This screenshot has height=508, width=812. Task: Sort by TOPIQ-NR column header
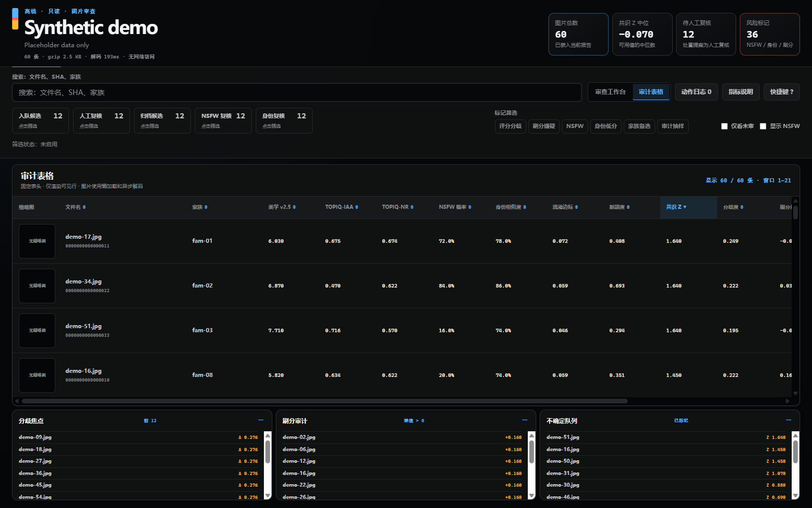pyautogui.click(x=398, y=207)
